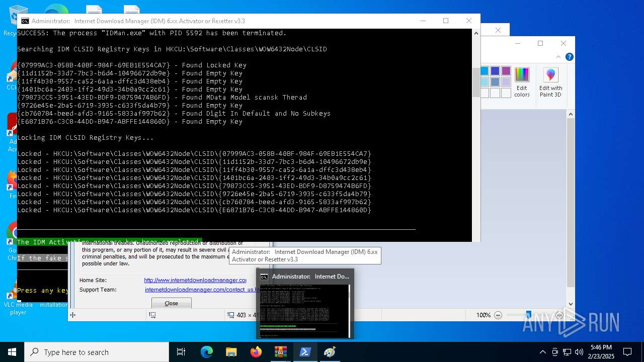Click the Meet Now tray icon

pyautogui.click(x=555, y=352)
